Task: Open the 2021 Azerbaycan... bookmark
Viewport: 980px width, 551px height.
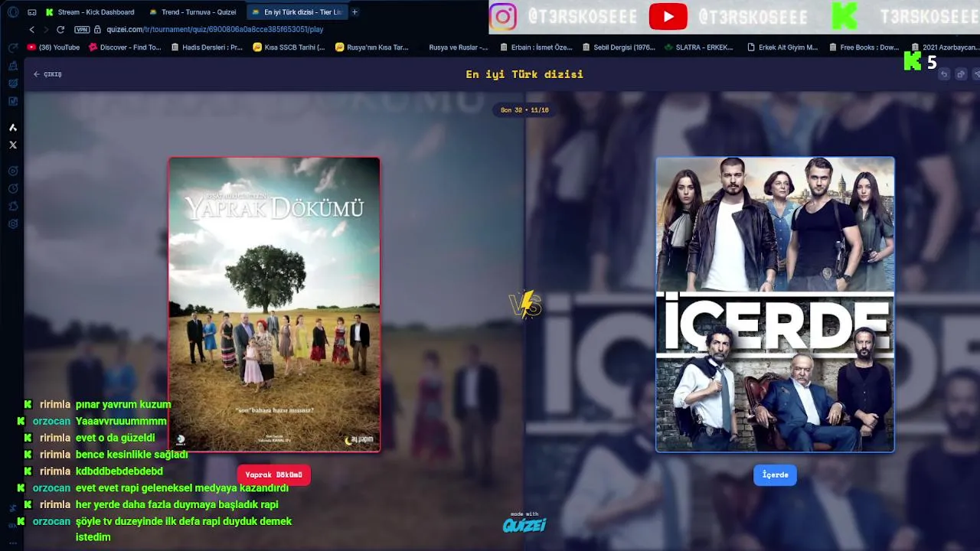Action: (x=945, y=47)
